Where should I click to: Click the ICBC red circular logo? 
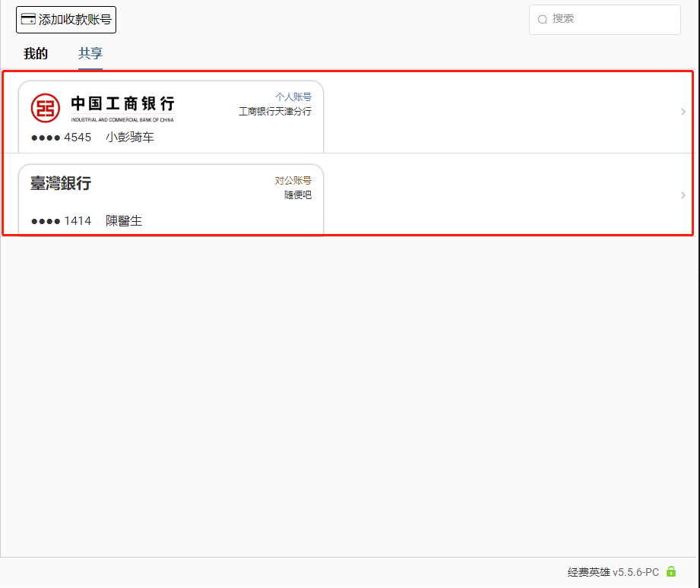click(x=46, y=109)
